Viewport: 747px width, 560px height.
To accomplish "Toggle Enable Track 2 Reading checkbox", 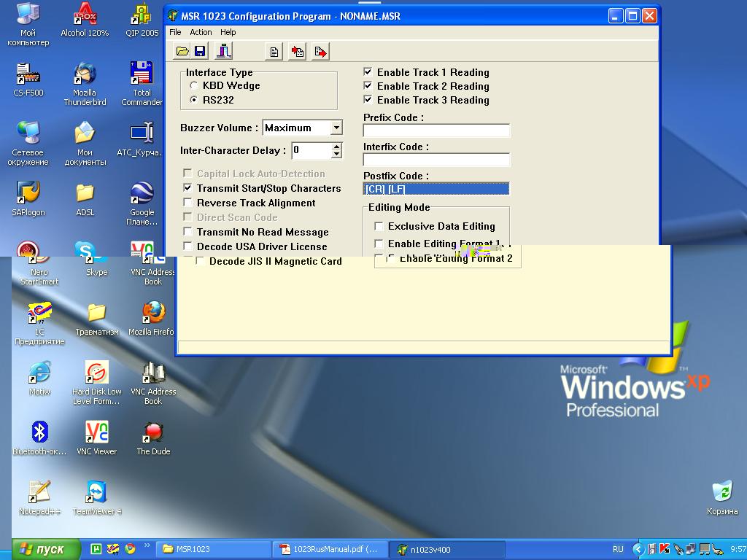I will tap(368, 86).
